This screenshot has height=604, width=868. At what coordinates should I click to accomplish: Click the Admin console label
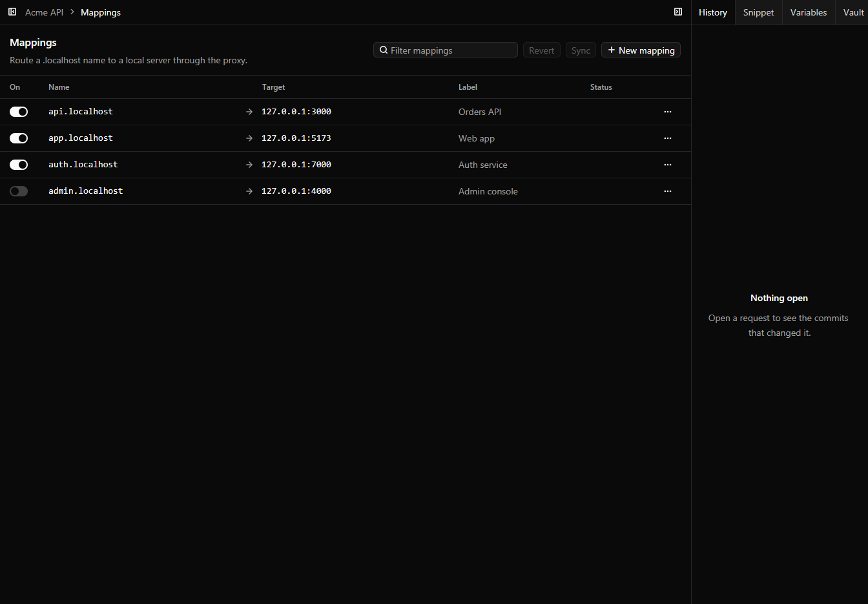click(488, 191)
